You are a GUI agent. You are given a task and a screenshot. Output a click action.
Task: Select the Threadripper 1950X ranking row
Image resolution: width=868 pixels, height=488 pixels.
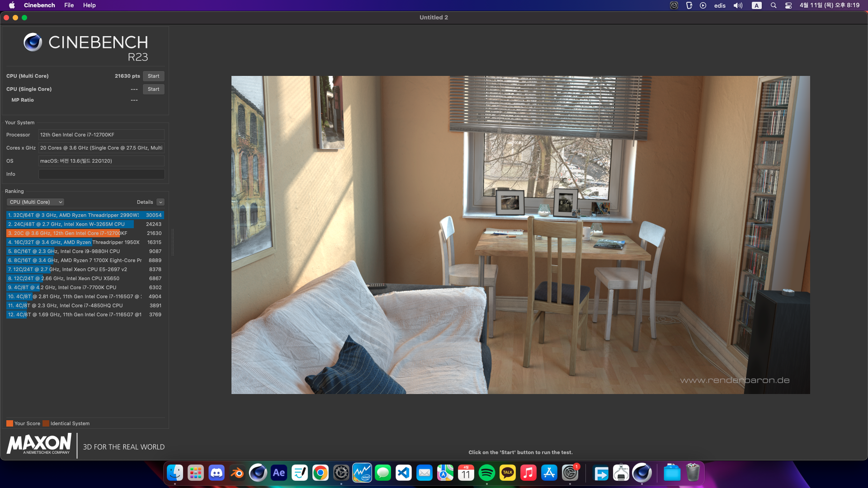pyautogui.click(x=85, y=242)
